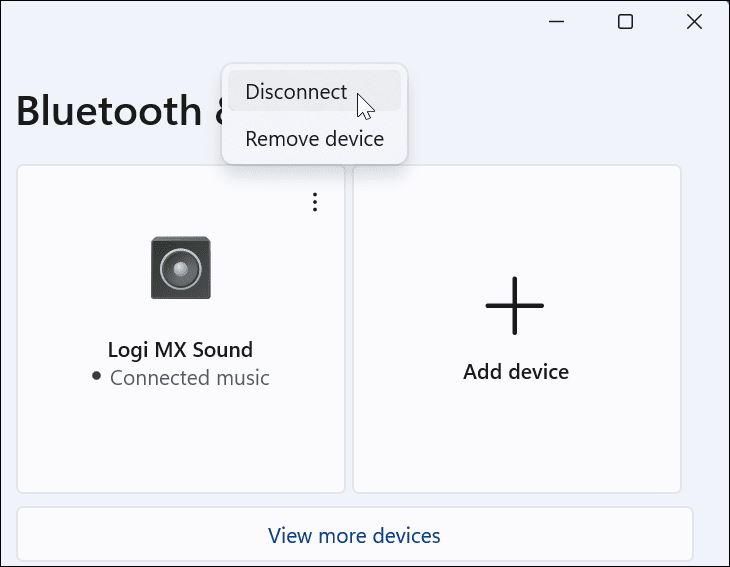
Task: Maximize the Settings window
Action: pyautogui.click(x=625, y=21)
